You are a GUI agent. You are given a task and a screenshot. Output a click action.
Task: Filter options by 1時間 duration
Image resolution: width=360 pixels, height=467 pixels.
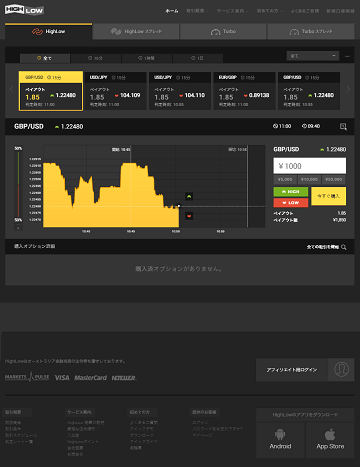pyautogui.click(x=147, y=58)
